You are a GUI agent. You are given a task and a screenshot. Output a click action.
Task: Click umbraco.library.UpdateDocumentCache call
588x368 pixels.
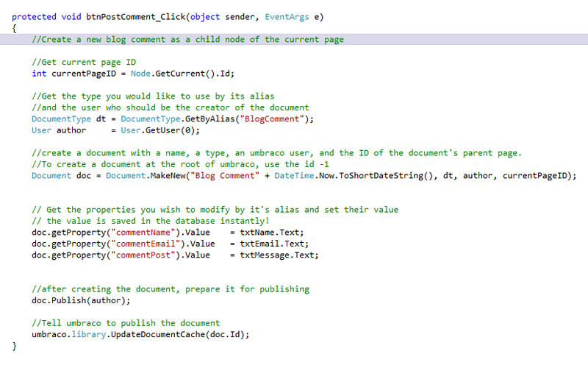(x=140, y=335)
